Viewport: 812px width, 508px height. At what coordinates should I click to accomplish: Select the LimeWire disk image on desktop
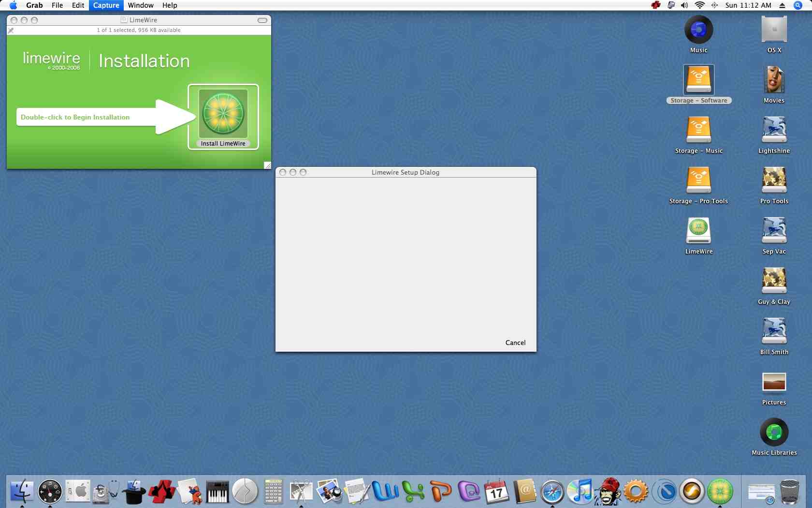[x=698, y=231]
